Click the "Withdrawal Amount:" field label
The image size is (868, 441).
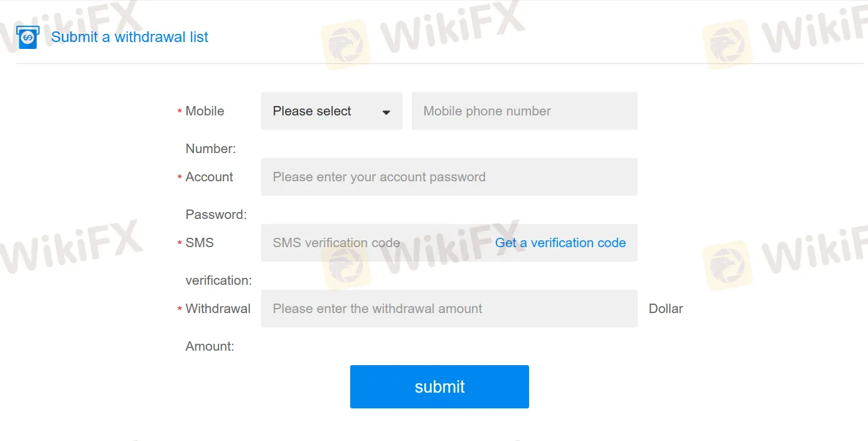point(218,309)
